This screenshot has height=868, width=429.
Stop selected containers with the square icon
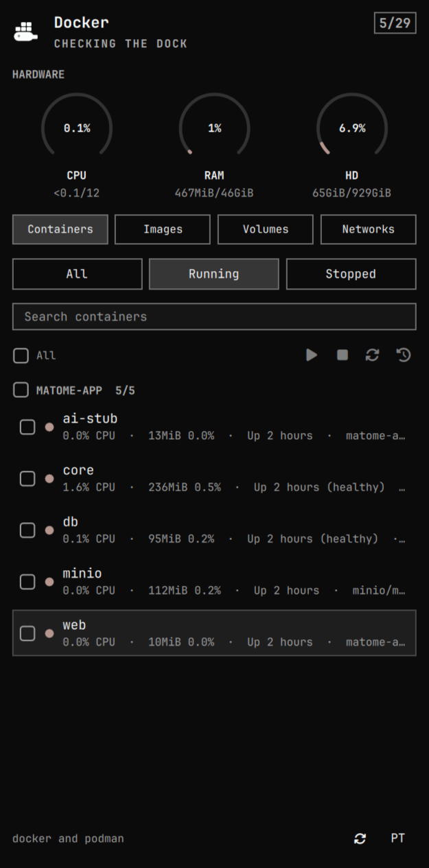click(343, 355)
